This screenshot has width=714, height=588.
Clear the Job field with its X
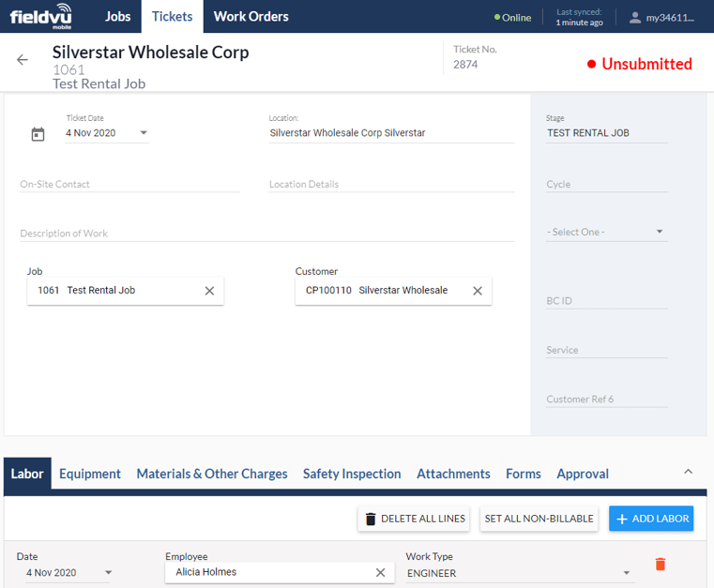coord(209,291)
